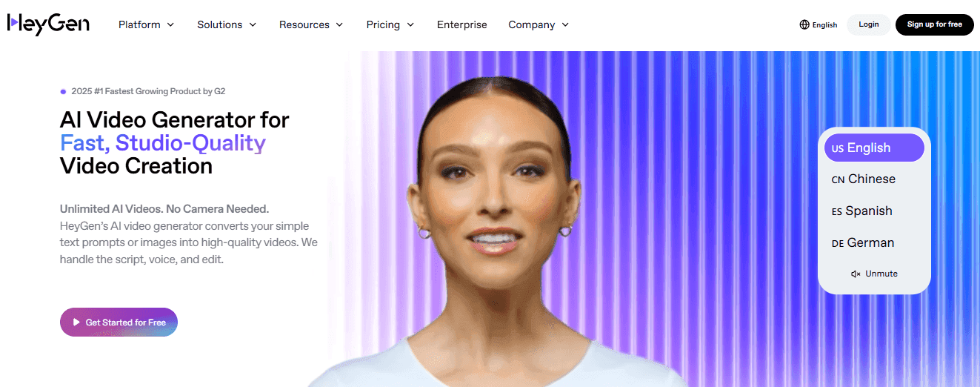Screen dimensions: 980x387
Task: Select US English voice option
Action: click(874, 148)
